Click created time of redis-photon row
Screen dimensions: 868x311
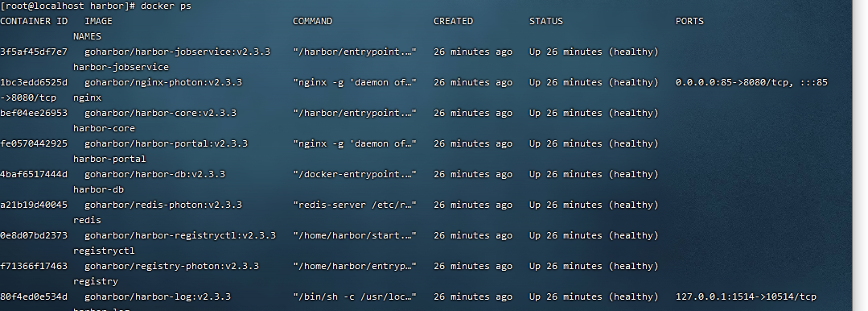473,205
